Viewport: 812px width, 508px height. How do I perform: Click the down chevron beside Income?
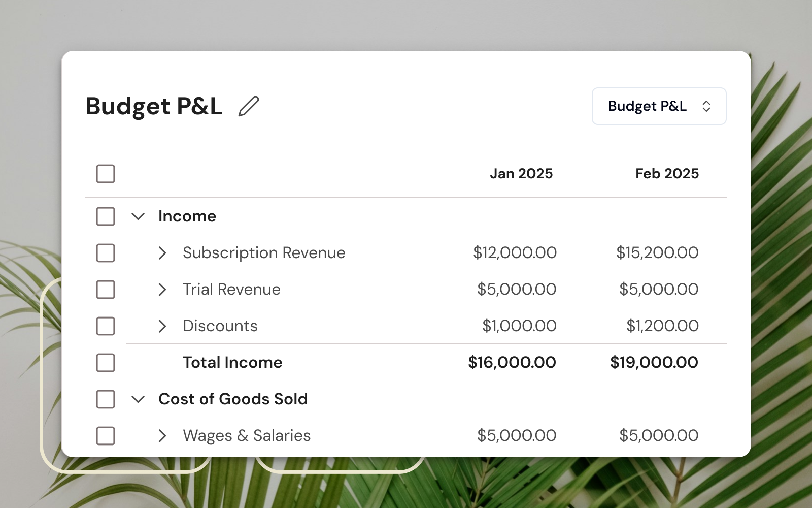(x=138, y=216)
